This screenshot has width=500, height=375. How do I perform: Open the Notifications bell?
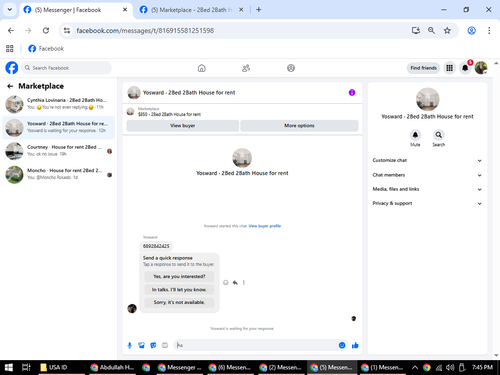[465, 68]
